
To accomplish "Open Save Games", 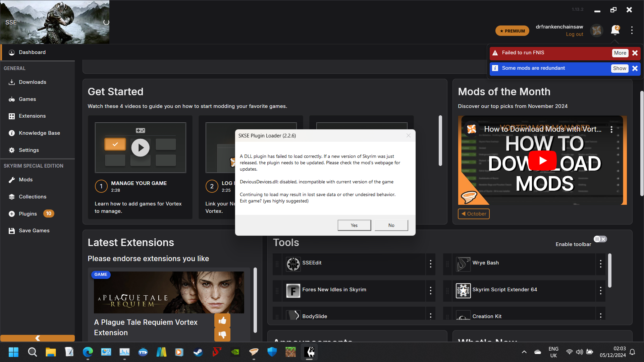I will 34,231.
